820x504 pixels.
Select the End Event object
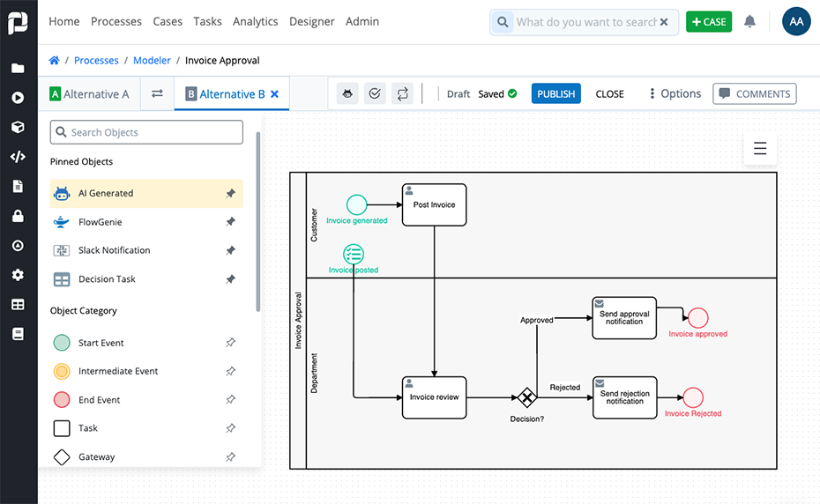click(146, 399)
